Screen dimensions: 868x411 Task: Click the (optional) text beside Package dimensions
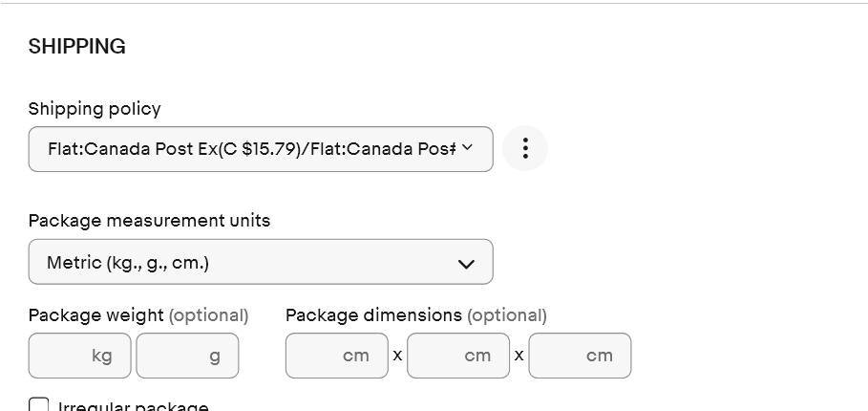tap(507, 315)
